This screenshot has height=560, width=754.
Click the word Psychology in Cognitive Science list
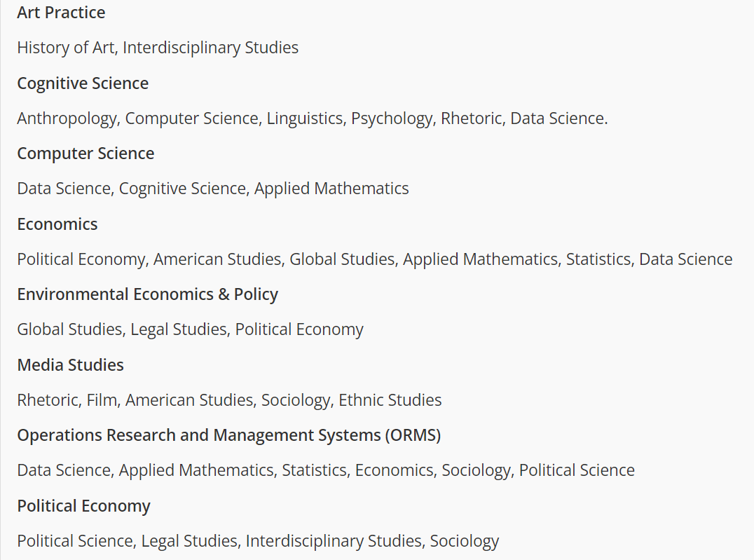[393, 118]
